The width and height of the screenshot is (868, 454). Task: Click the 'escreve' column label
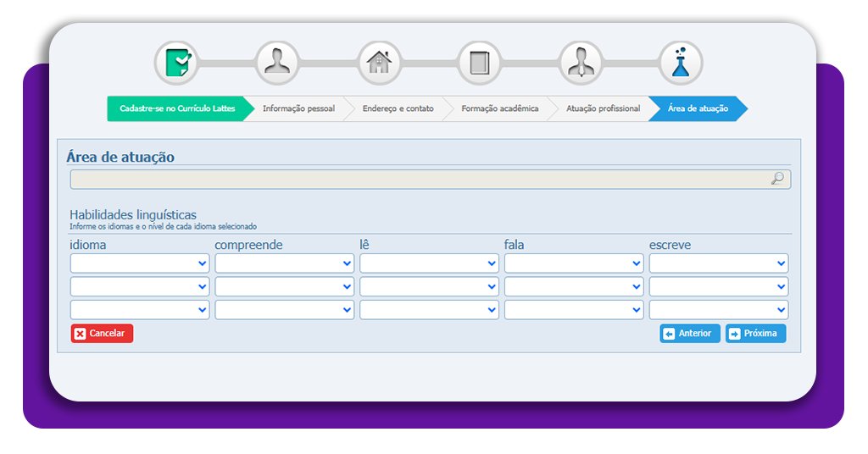pyautogui.click(x=670, y=245)
